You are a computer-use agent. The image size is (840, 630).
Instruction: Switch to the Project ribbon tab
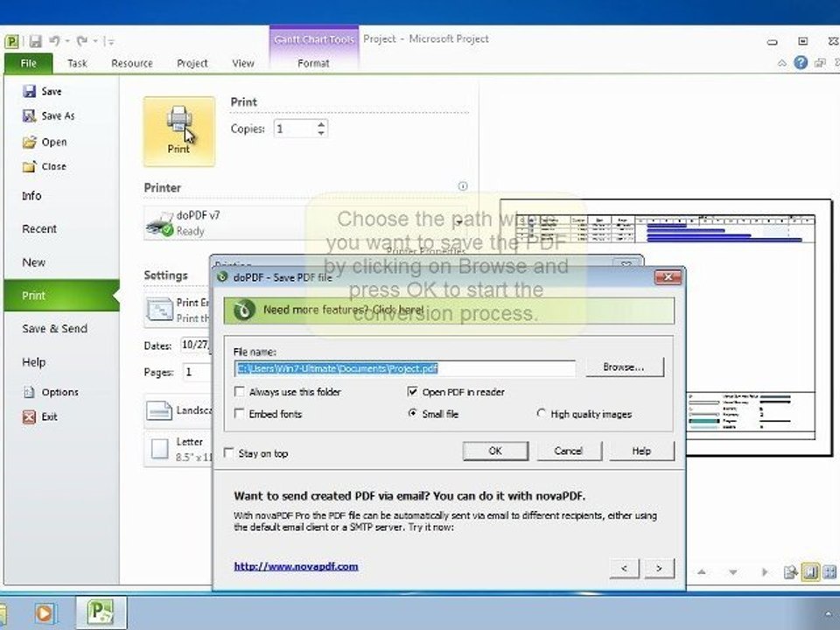pyautogui.click(x=192, y=63)
